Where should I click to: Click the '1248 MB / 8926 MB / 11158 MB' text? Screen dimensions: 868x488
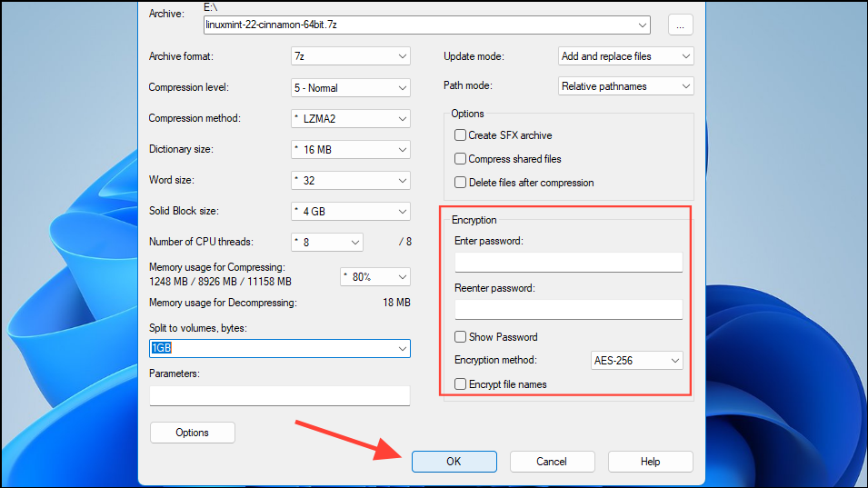pos(220,282)
